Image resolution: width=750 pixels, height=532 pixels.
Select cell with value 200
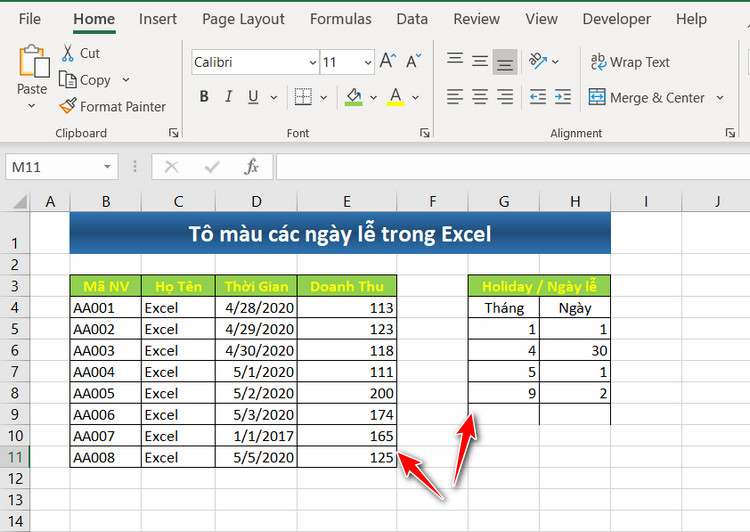(x=347, y=393)
